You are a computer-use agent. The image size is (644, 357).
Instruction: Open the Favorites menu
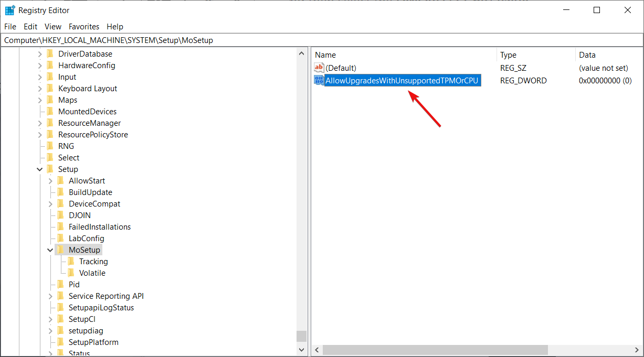pos(83,26)
